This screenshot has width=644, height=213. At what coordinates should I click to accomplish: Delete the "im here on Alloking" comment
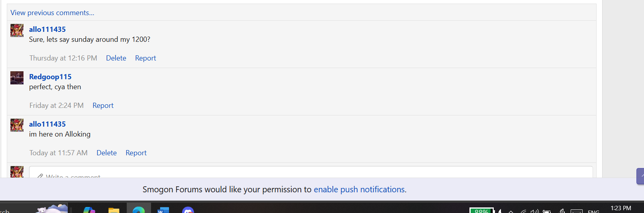pyautogui.click(x=106, y=153)
